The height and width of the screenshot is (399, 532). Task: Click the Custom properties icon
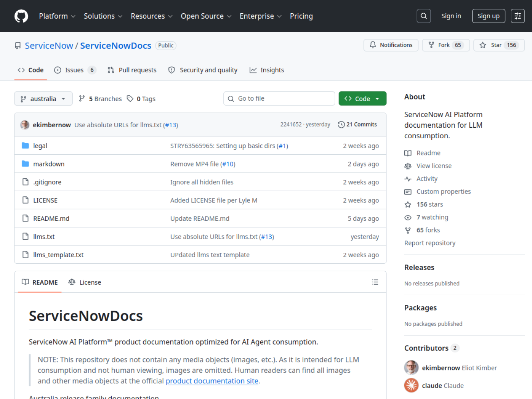pyautogui.click(x=408, y=192)
